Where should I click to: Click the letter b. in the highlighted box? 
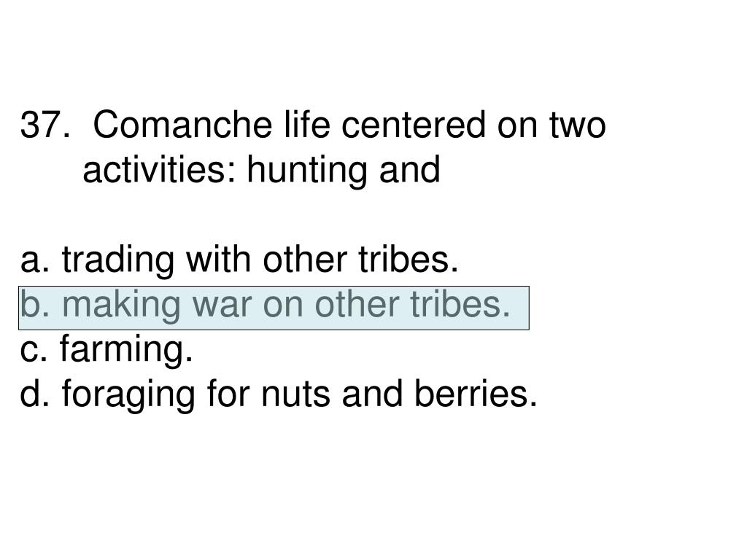click(x=35, y=306)
